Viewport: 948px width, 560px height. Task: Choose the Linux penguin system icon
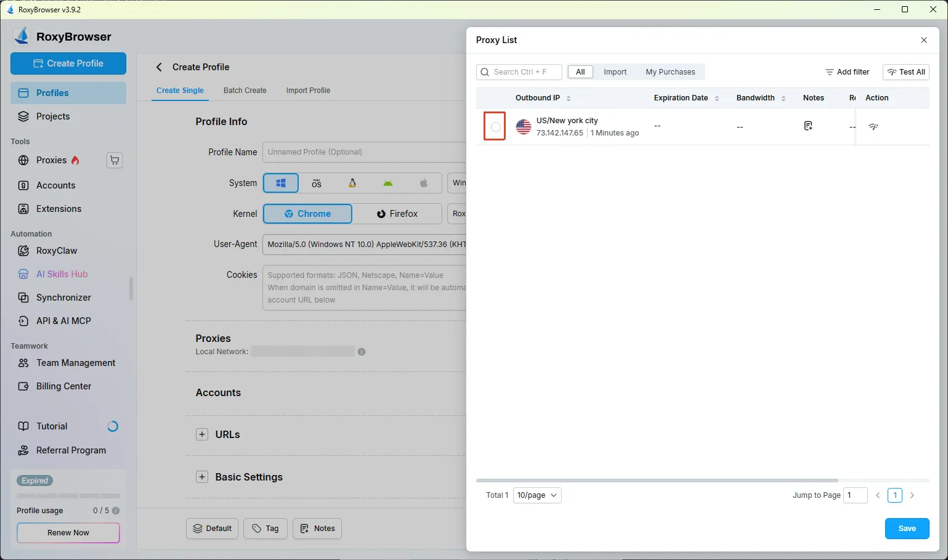352,183
